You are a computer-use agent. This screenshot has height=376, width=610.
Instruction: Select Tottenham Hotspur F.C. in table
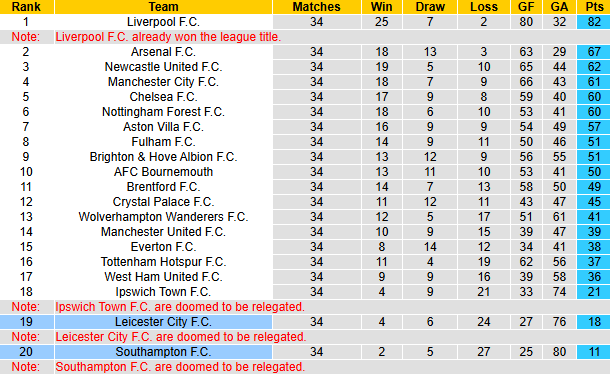pos(163,262)
